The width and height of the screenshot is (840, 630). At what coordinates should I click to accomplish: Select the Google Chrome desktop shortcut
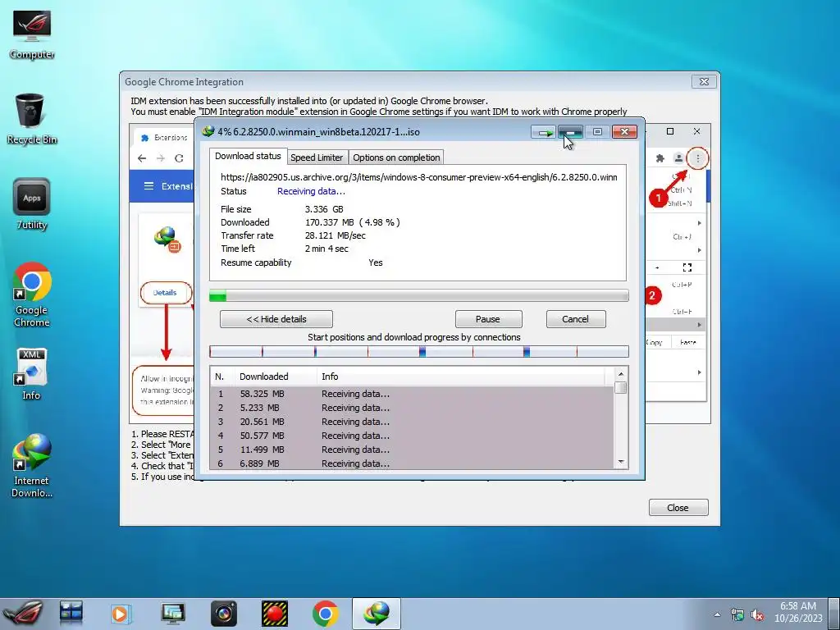click(32, 294)
